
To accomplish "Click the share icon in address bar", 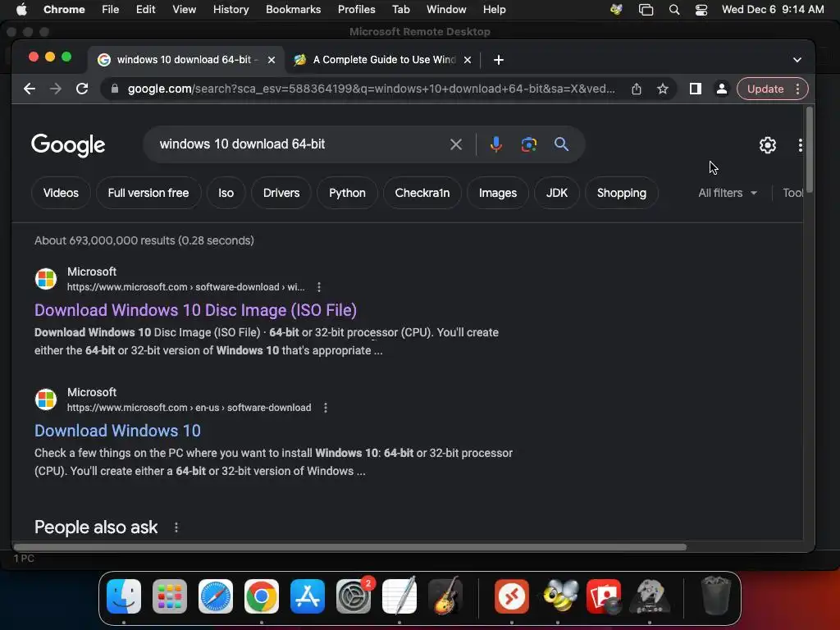I will coord(637,89).
